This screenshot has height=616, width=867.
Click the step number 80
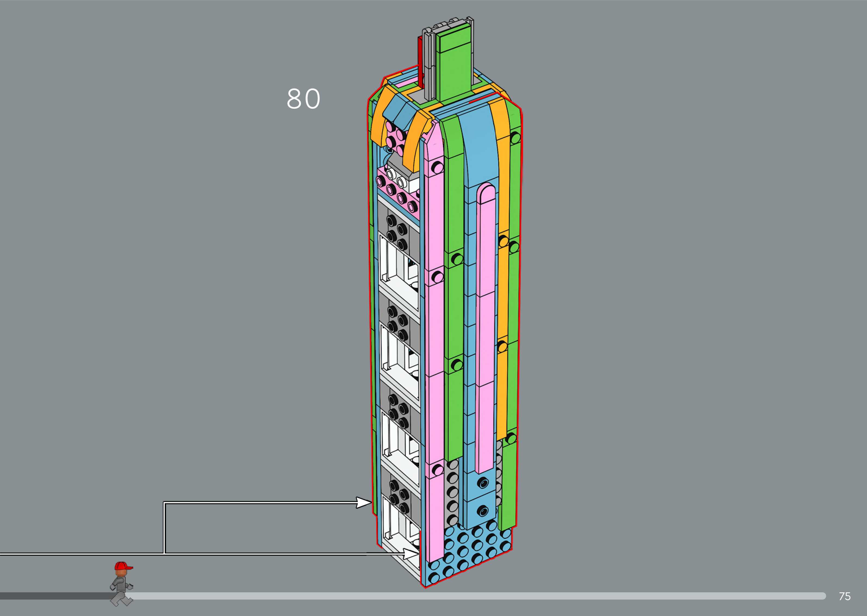[303, 99]
